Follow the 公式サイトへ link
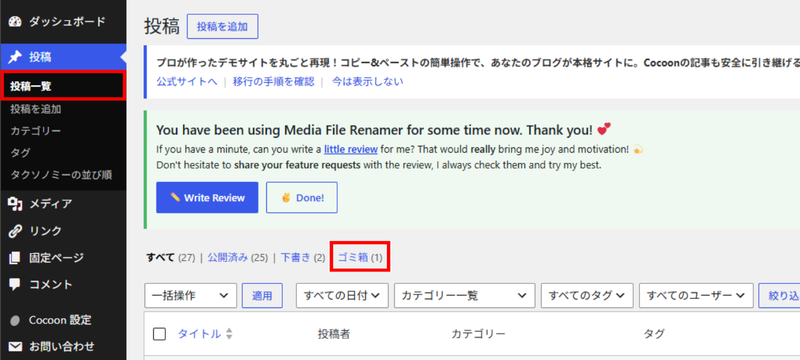Viewport: 800px width, 360px height. click(x=187, y=82)
